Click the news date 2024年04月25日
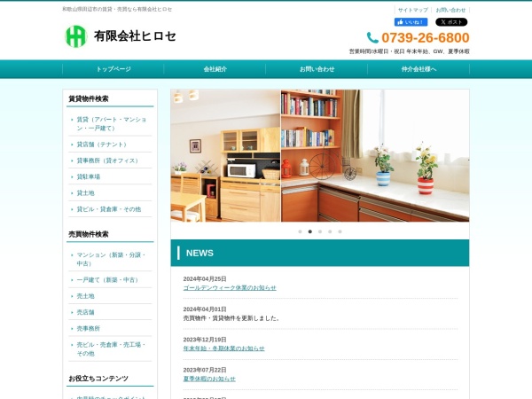Viewport: 532px width, 399px height. (205, 279)
